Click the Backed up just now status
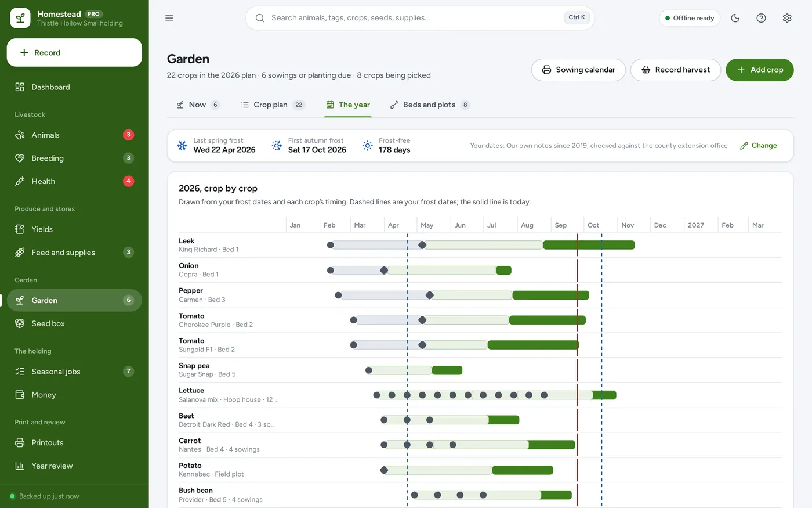Viewport: 812px width, 508px height. tap(44, 496)
